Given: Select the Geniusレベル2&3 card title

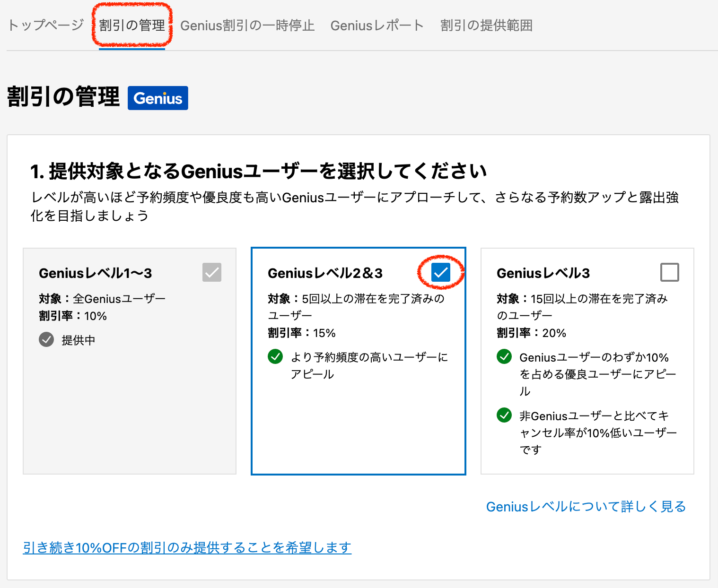Looking at the screenshot, I should tap(325, 273).
